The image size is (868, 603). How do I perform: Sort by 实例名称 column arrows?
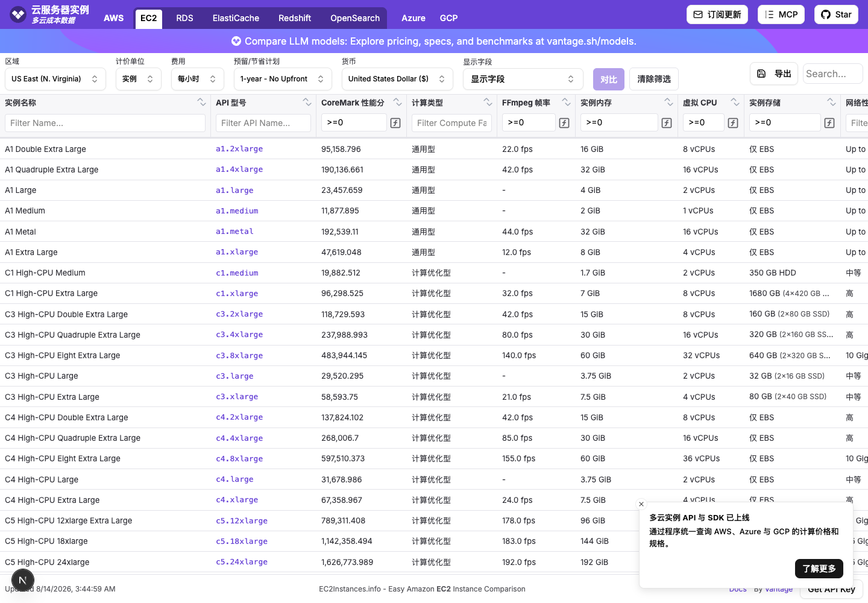201,103
